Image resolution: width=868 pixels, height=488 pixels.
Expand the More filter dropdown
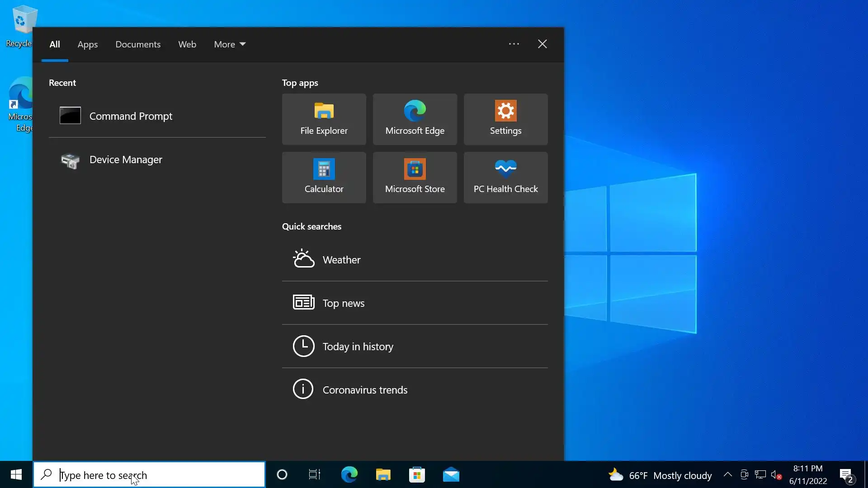230,44
